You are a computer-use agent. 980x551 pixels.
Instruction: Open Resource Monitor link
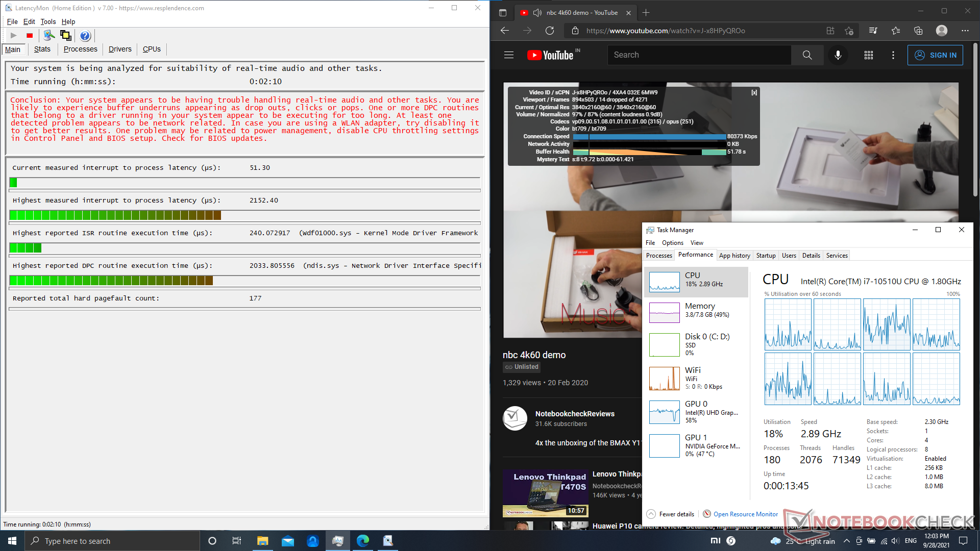coord(745,514)
